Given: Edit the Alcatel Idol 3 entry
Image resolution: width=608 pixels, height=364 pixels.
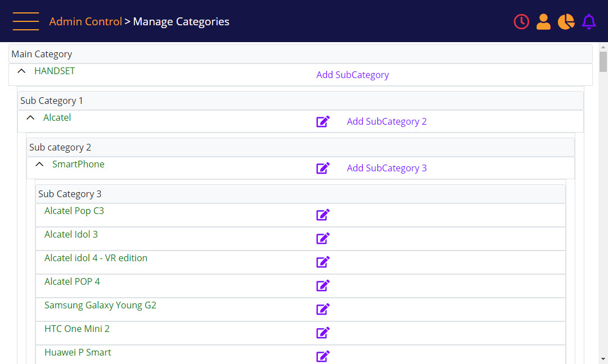Looking at the screenshot, I should click(x=323, y=239).
